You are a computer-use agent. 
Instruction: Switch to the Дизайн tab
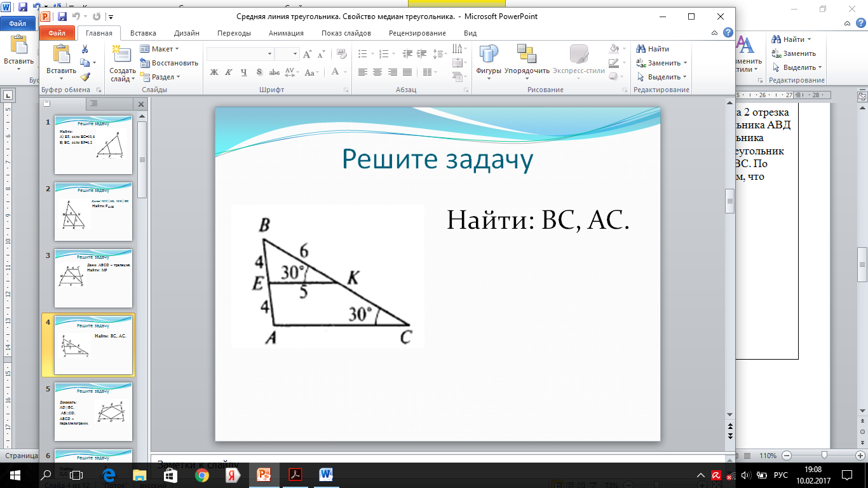point(187,33)
